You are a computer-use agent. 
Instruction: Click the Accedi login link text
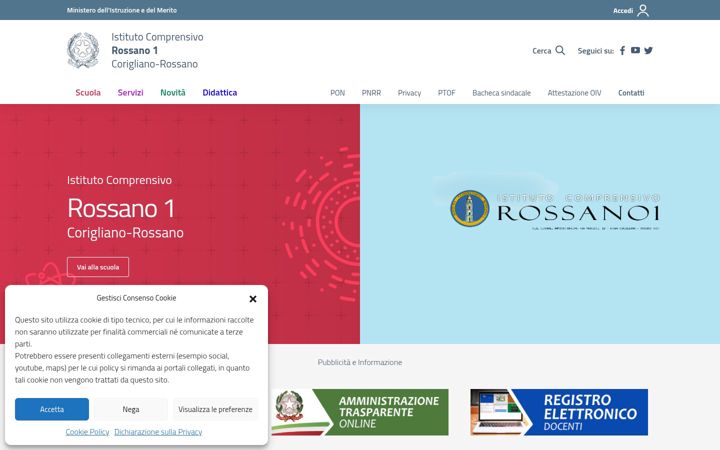click(x=623, y=11)
